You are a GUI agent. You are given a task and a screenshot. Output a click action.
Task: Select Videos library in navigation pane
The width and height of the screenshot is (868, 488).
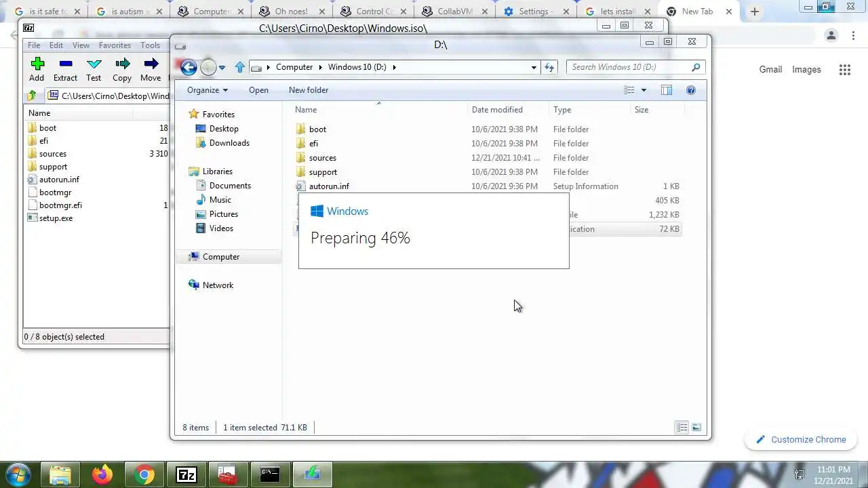point(221,228)
